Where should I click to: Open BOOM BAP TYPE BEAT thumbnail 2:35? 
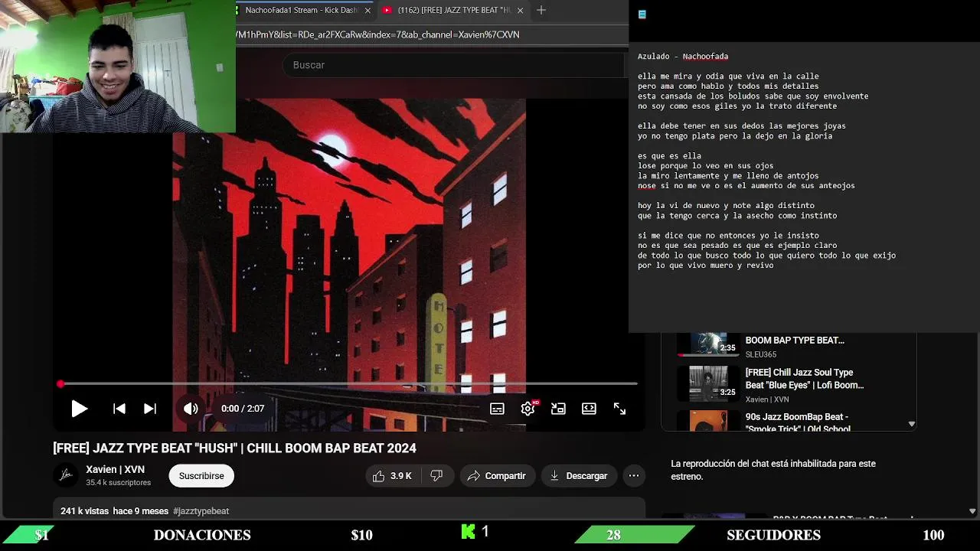708,344
